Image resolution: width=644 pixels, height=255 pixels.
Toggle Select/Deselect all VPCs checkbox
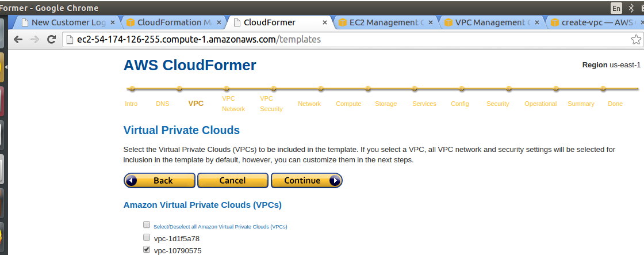coord(147,224)
